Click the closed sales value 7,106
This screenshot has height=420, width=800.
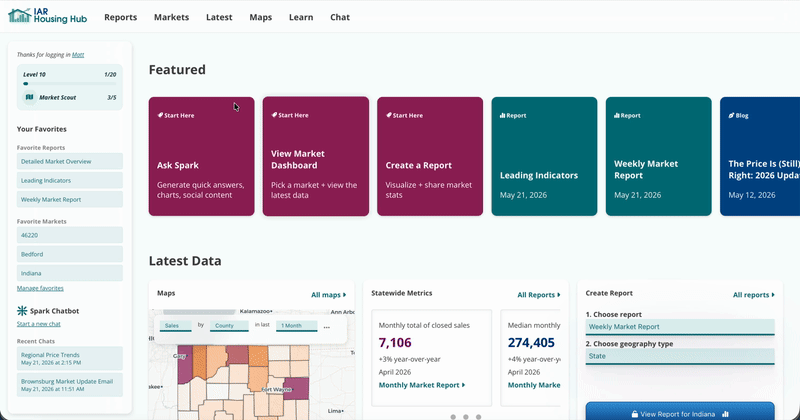(x=395, y=342)
